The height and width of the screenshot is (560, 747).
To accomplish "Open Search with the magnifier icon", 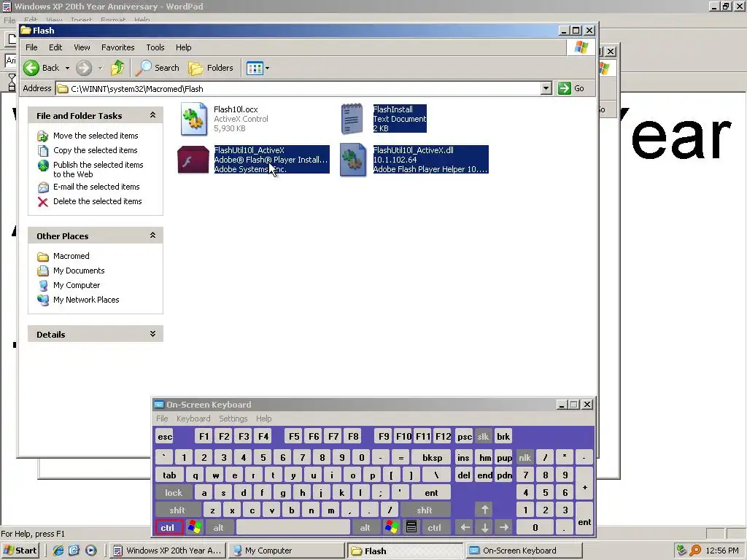I will 144,68.
